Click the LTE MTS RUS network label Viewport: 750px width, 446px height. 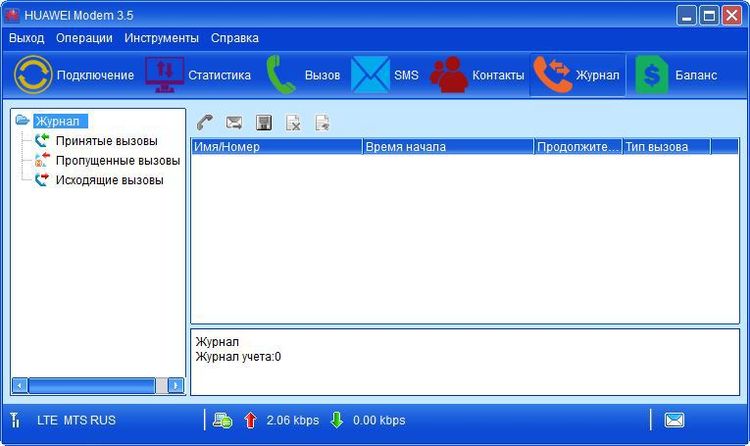[x=77, y=420]
